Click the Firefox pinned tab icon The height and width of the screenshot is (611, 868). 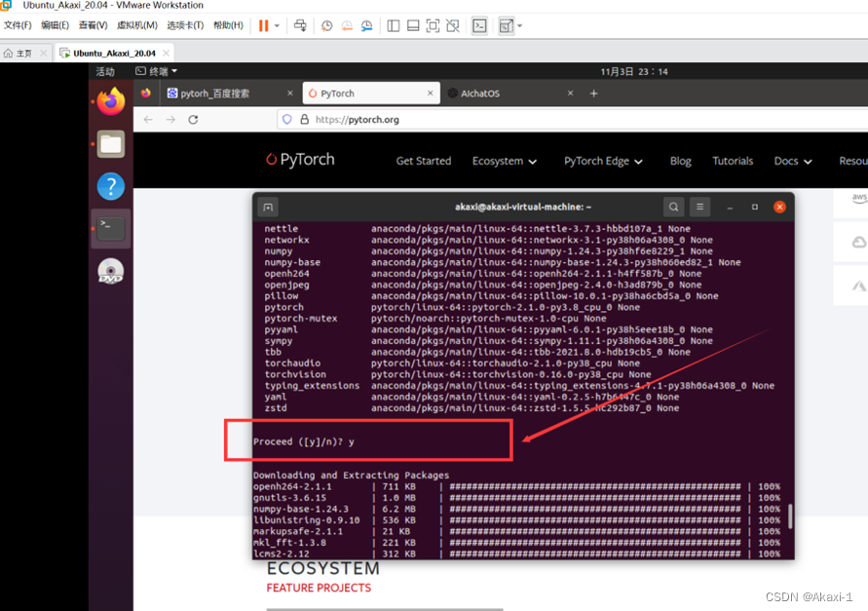145,93
